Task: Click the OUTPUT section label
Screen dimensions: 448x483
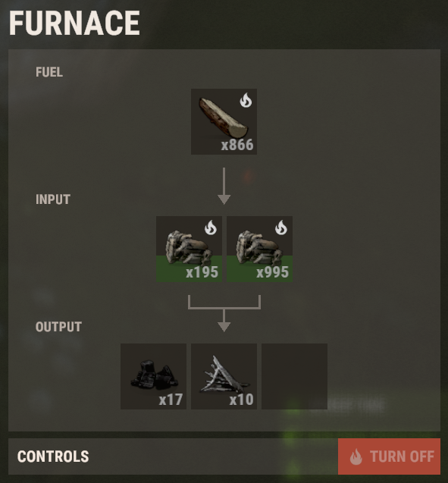Action: point(58,327)
